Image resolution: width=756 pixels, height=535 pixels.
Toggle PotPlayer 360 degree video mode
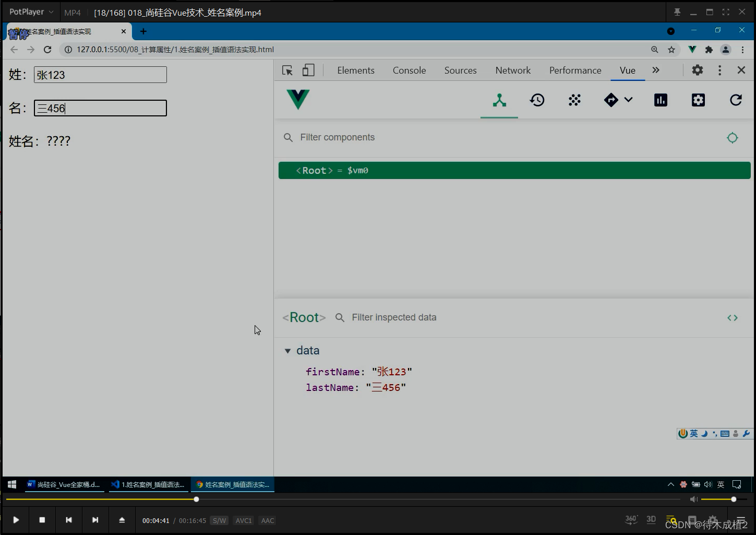click(x=631, y=519)
